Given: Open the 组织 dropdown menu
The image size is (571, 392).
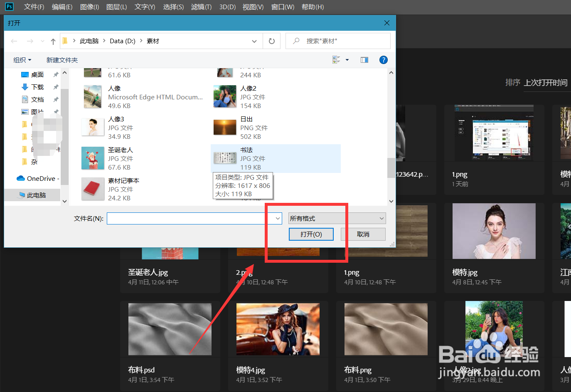Looking at the screenshot, I should pyautogui.click(x=22, y=60).
